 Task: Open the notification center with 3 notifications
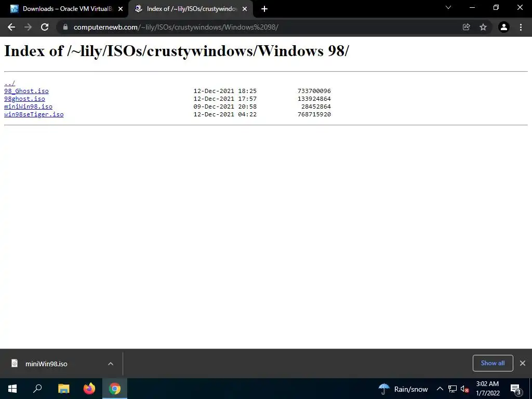[516, 389]
